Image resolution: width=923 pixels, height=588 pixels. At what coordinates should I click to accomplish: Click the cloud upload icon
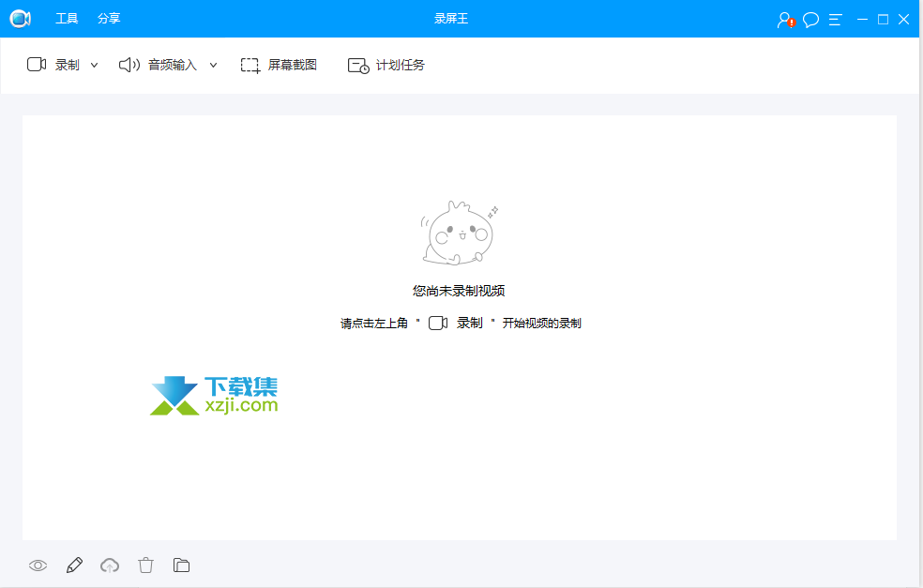click(x=110, y=565)
